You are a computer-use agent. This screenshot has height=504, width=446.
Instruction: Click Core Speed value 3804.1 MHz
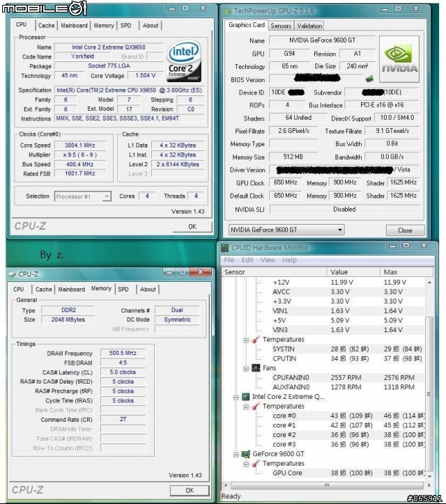click(x=80, y=145)
